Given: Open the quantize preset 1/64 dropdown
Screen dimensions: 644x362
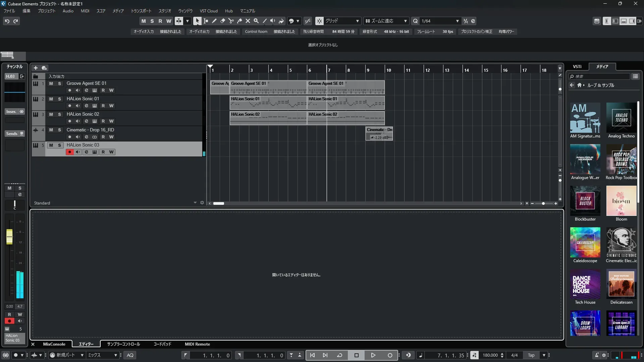Looking at the screenshot, I should pyautogui.click(x=457, y=21).
